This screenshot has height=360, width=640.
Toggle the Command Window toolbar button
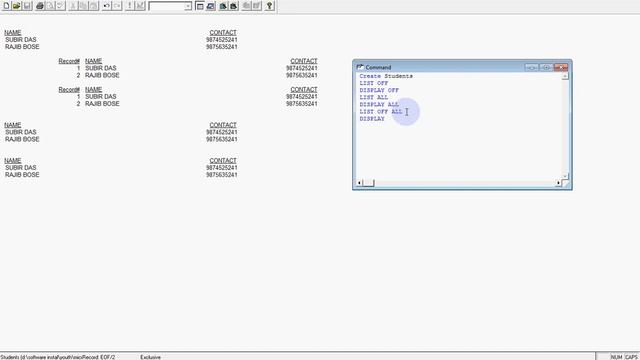click(200, 6)
